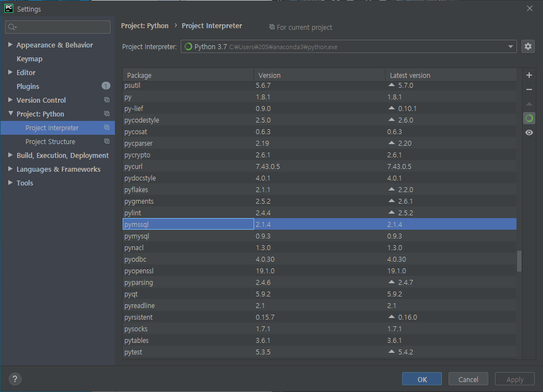
Task: Click the upgrade arrow for py-lief 0.10.1
Action: point(392,108)
